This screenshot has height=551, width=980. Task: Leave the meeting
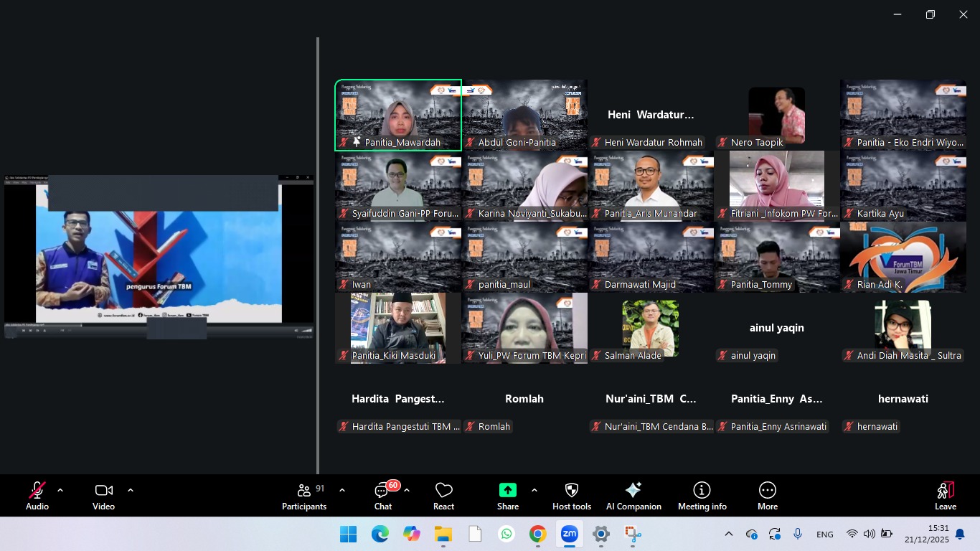945,496
